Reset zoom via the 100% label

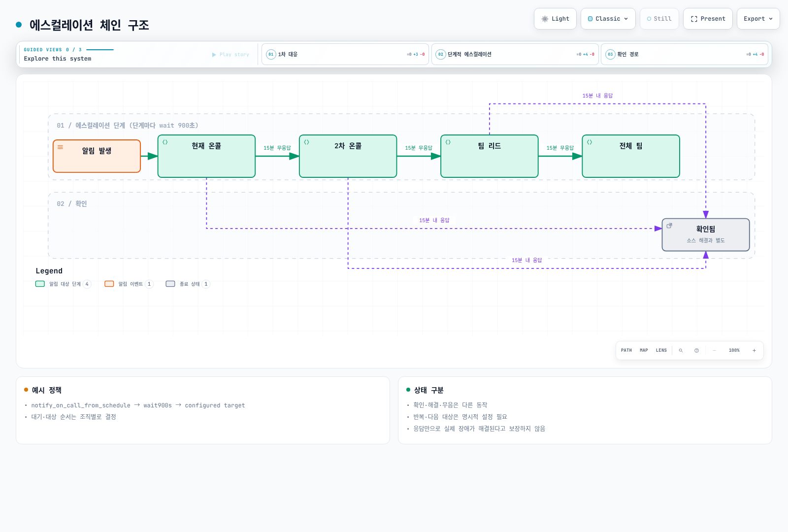pyautogui.click(x=734, y=351)
